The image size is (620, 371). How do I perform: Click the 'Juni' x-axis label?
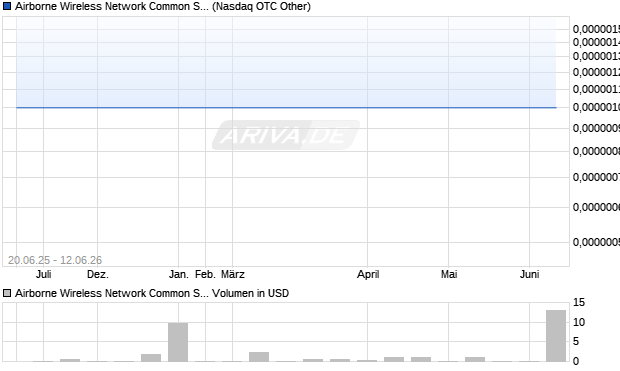pos(529,274)
